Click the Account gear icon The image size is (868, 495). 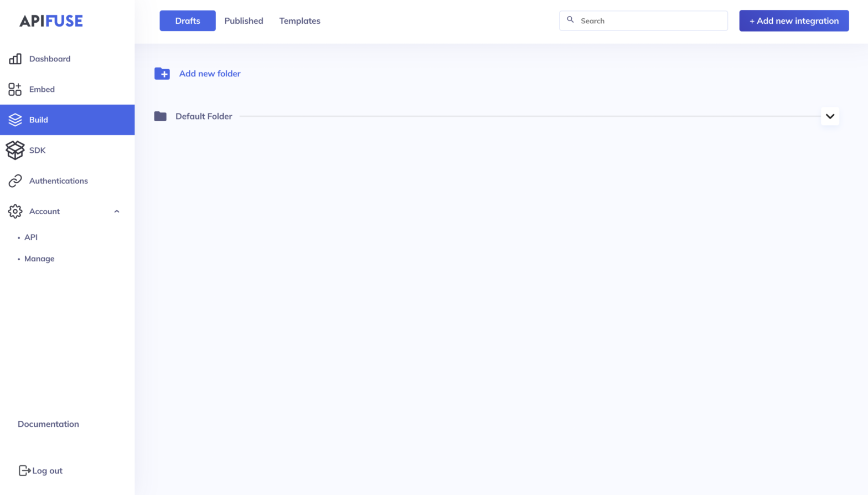[x=15, y=211]
